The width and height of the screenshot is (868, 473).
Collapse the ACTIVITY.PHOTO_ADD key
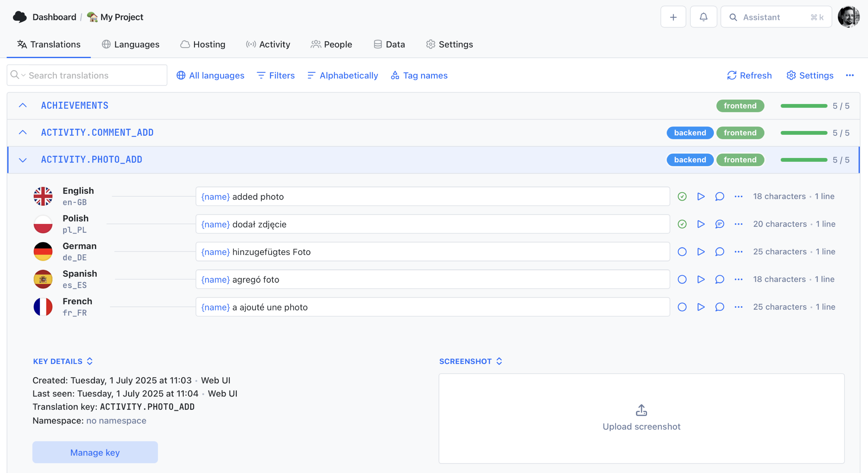(23, 160)
